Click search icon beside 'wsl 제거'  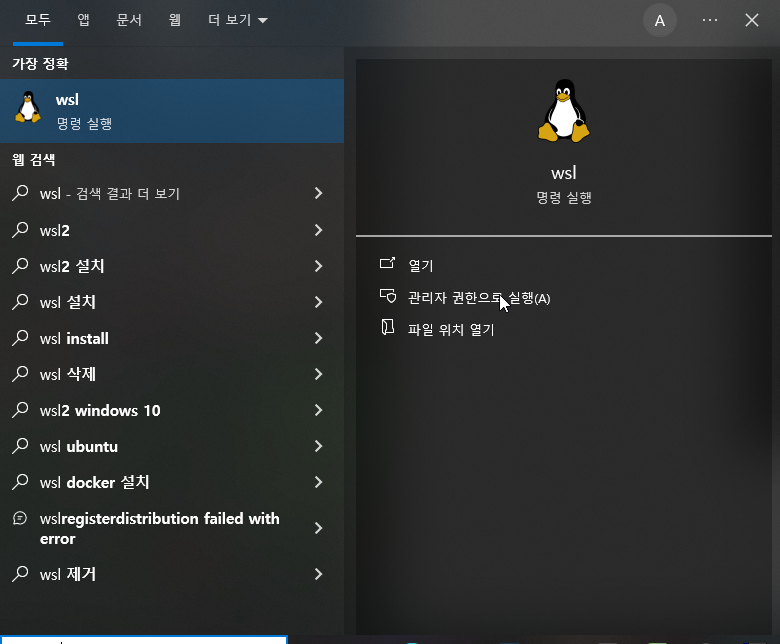coord(20,573)
